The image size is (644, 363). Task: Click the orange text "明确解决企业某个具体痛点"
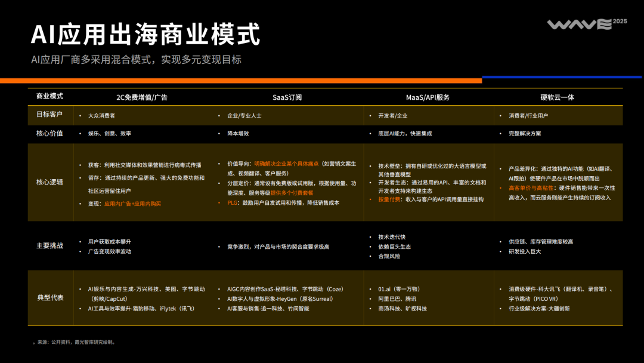point(286,164)
